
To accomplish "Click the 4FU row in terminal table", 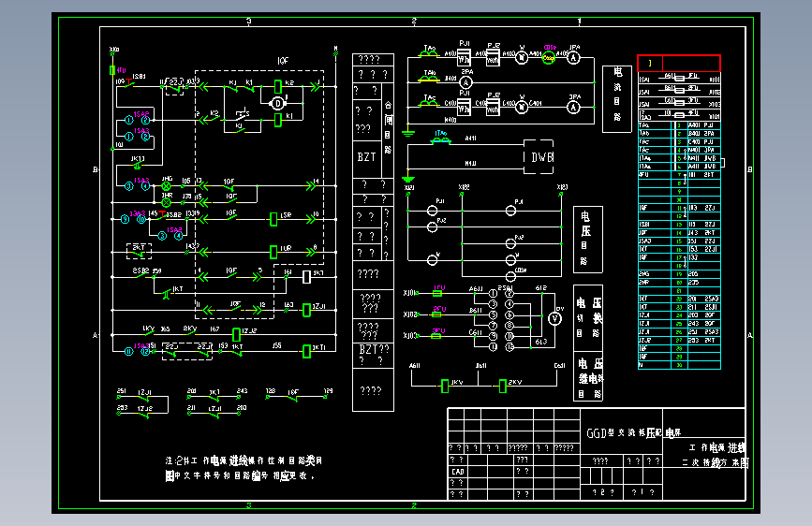I will (x=679, y=175).
